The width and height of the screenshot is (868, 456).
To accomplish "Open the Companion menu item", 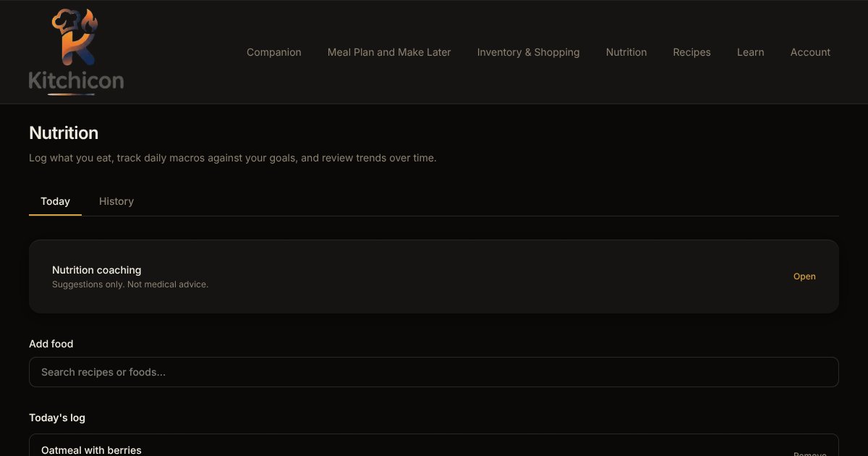I will [274, 52].
